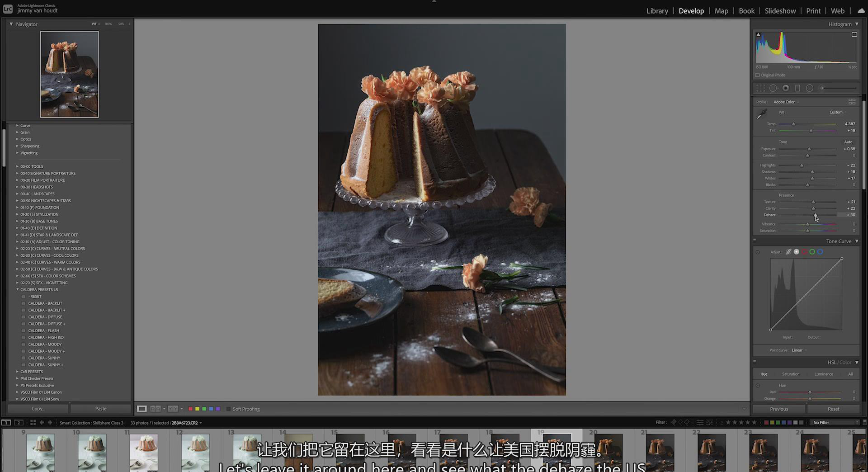Select the Spot Removal tool
Viewport: 868px width, 472px height.
point(774,88)
